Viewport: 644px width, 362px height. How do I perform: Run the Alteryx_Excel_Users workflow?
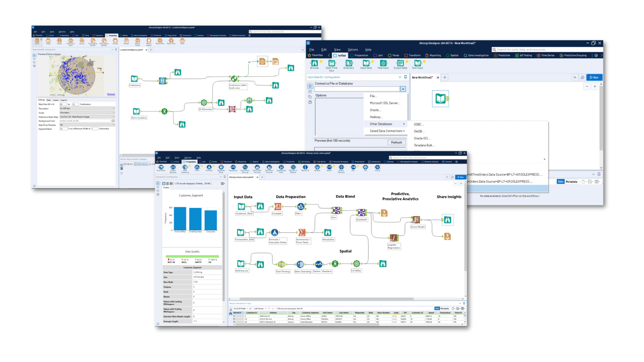(461, 177)
